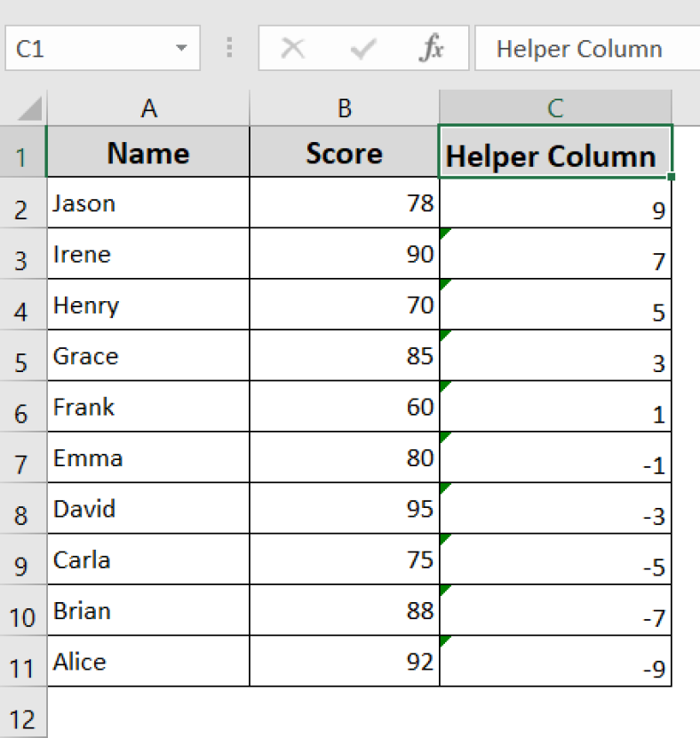Viewport: 700px width, 738px height.
Task: Select the Score header cell B1
Action: (x=344, y=153)
